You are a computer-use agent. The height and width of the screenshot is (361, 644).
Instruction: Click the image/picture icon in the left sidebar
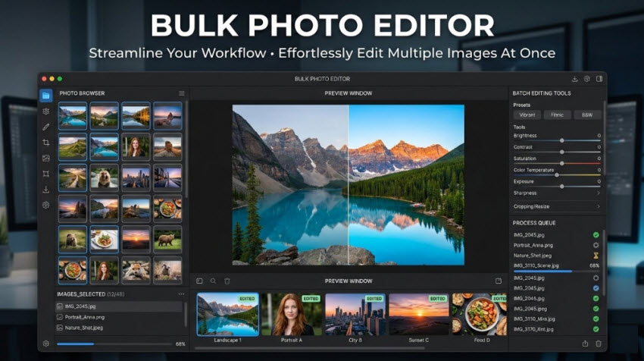(x=46, y=158)
